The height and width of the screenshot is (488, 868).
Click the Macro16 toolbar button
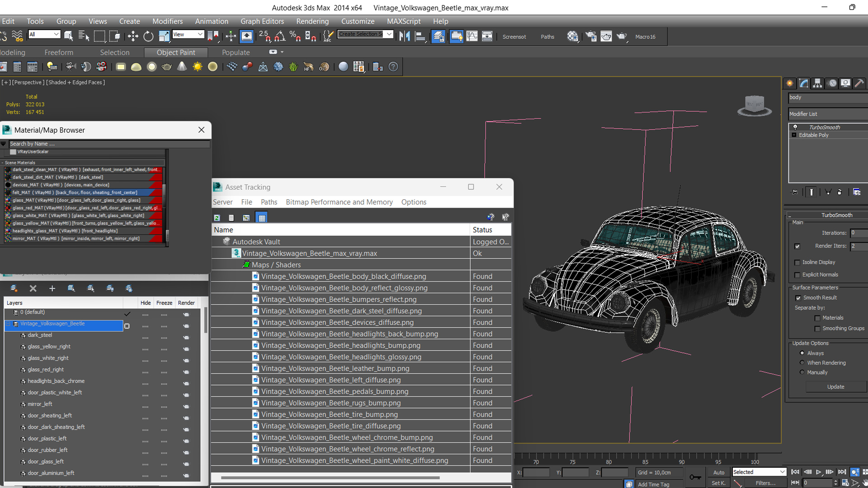[645, 37]
